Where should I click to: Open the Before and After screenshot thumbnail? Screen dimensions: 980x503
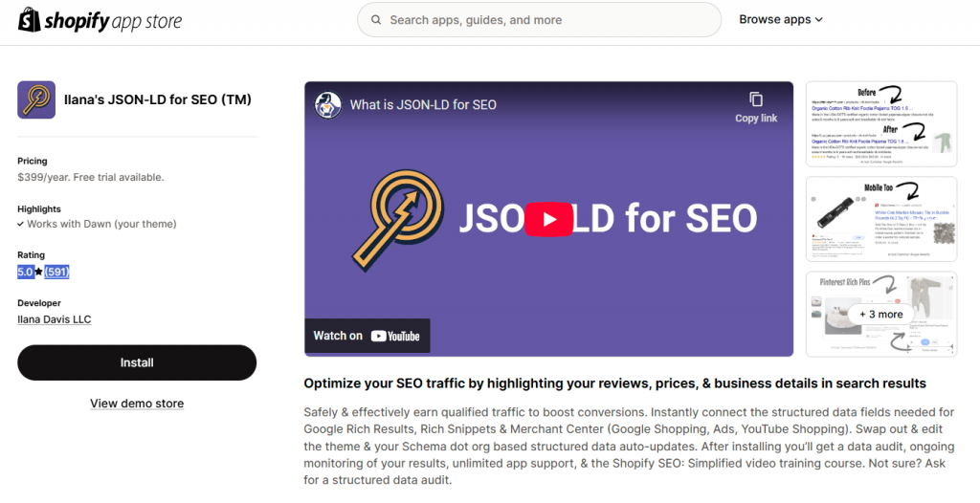point(881,123)
